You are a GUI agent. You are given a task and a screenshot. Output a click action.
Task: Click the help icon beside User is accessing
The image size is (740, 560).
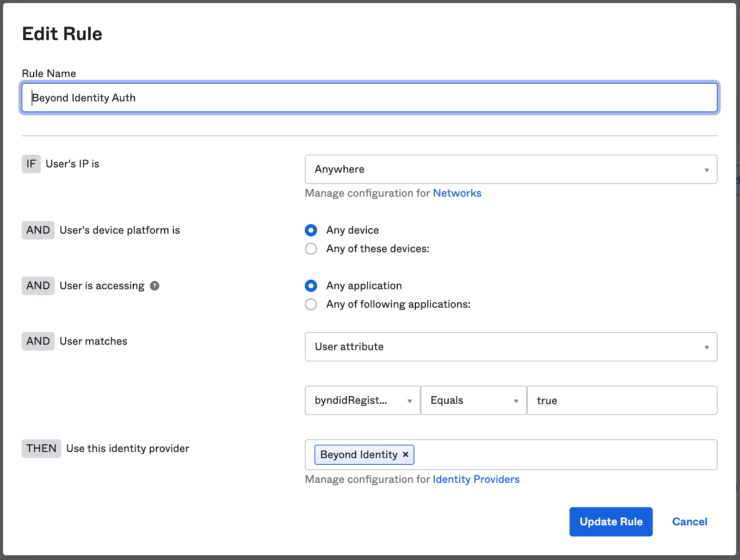point(155,286)
